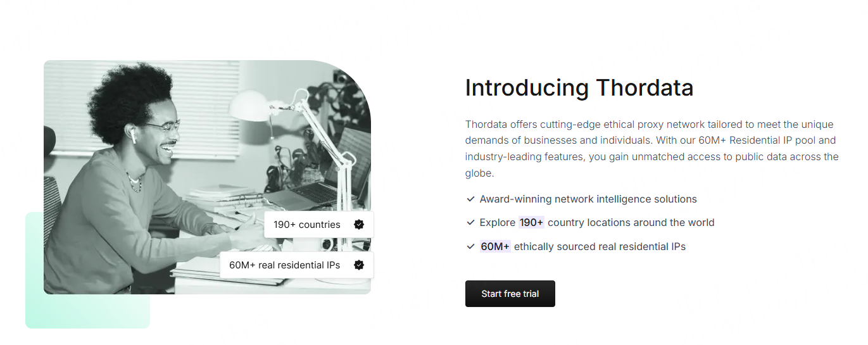
Task: Click the verified badge icon beside 190+ countries
Action: (359, 225)
